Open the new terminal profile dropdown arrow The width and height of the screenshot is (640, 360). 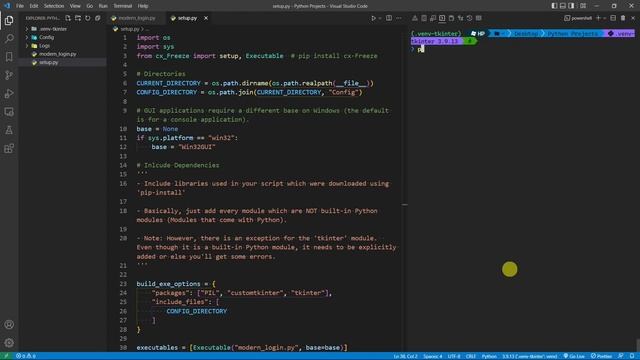tap(605, 18)
